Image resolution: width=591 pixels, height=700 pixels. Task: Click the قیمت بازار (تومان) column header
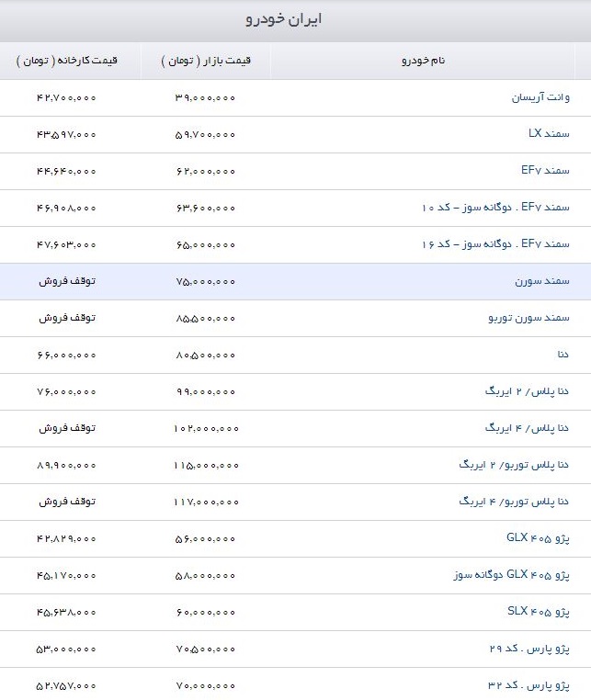click(x=206, y=61)
